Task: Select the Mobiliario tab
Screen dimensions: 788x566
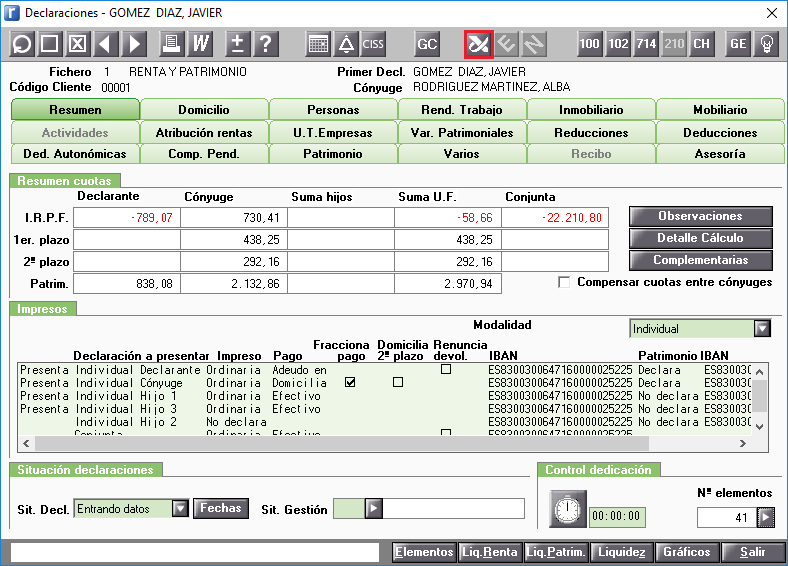Action: [x=720, y=110]
